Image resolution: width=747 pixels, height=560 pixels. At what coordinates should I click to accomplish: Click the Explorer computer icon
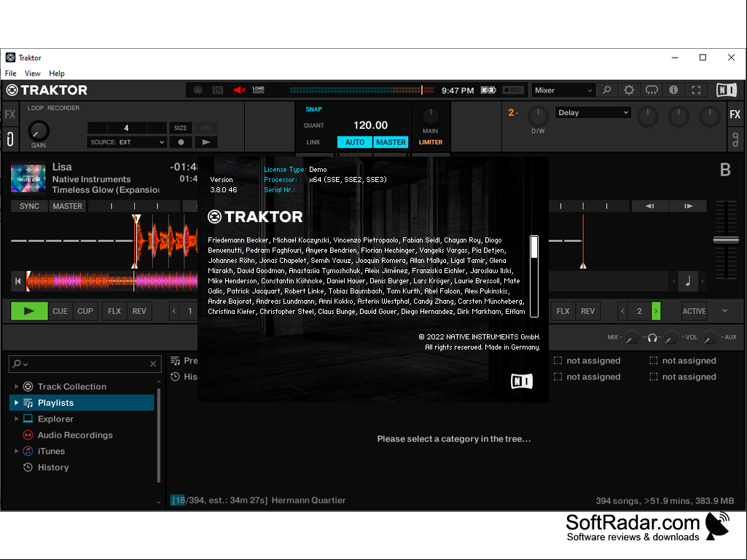point(28,419)
